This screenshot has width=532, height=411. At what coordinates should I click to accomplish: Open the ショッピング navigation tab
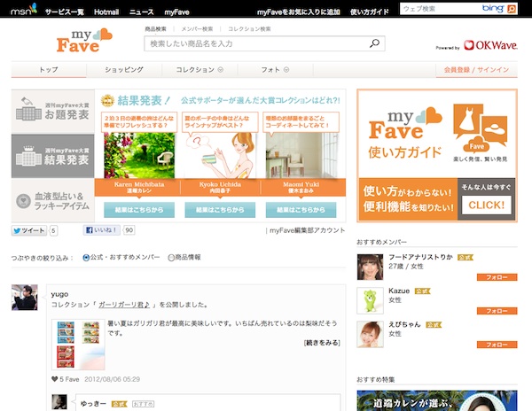pos(123,69)
